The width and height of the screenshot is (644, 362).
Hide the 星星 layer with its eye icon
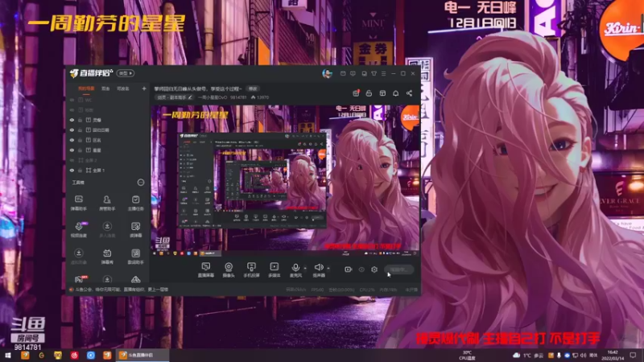(x=72, y=150)
